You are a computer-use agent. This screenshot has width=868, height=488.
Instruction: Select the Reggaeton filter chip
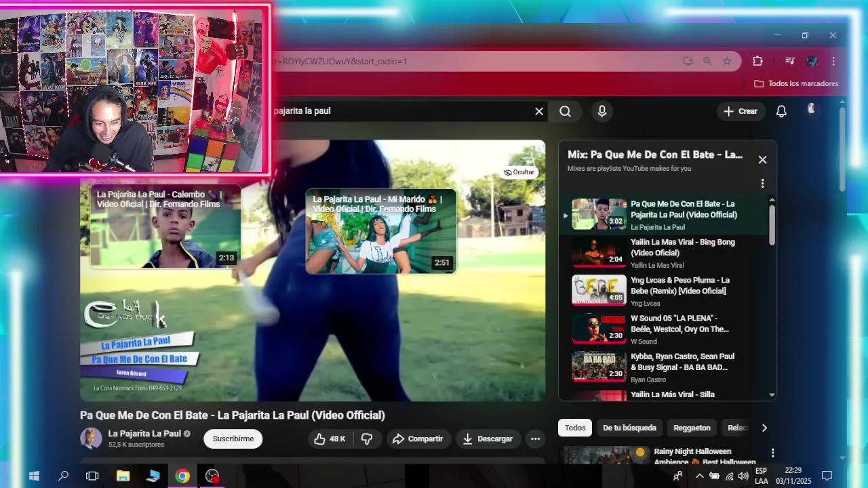692,428
